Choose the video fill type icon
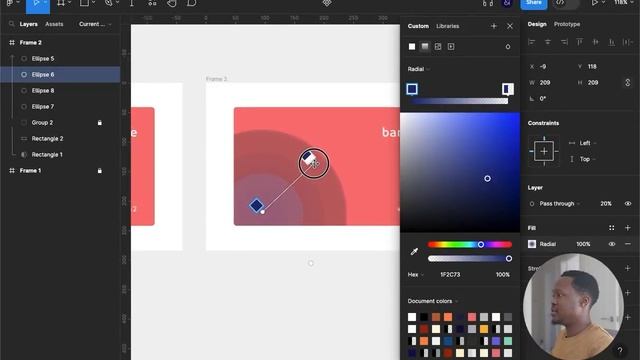The image size is (640, 360). pyautogui.click(x=451, y=47)
